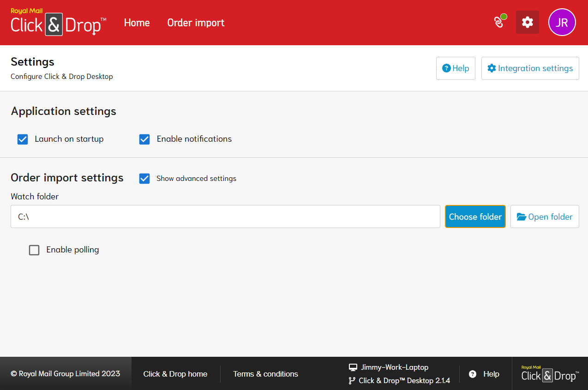This screenshot has width=588, height=390.
Task: Uncheck Launch on startup
Action: 23,139
